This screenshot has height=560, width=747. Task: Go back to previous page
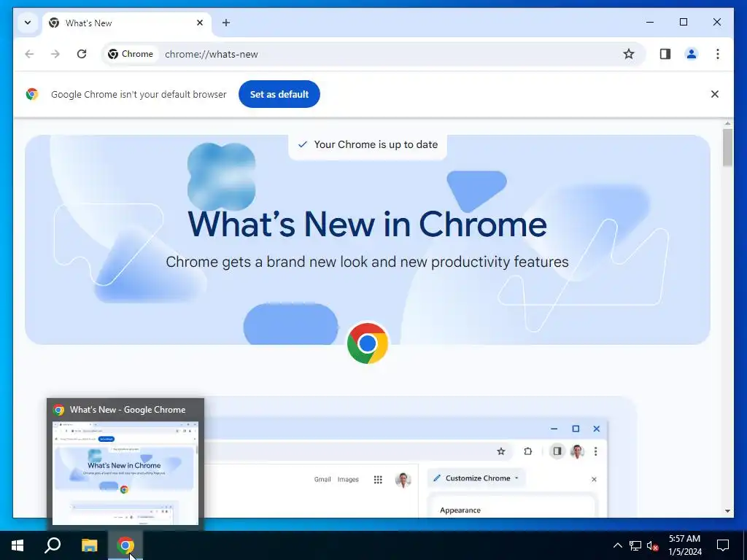pyautogui.click(x=29, y=54)
